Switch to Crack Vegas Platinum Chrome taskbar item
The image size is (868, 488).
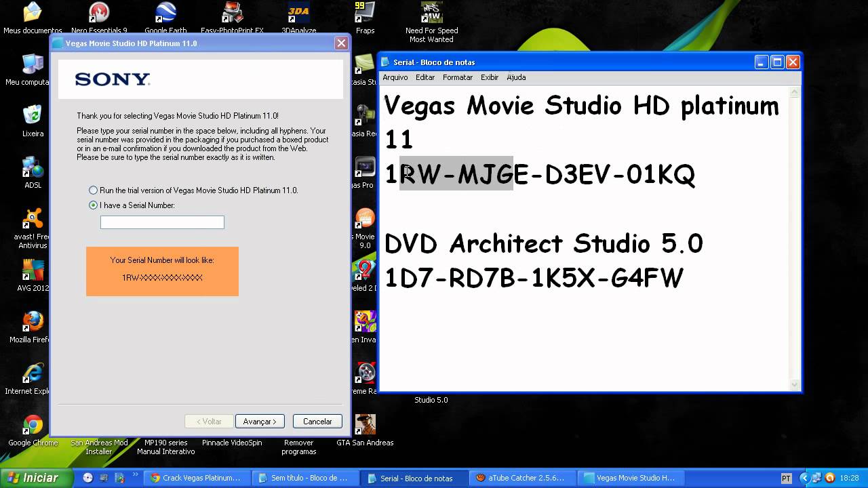pyautogui.click(x=197, y=478)
